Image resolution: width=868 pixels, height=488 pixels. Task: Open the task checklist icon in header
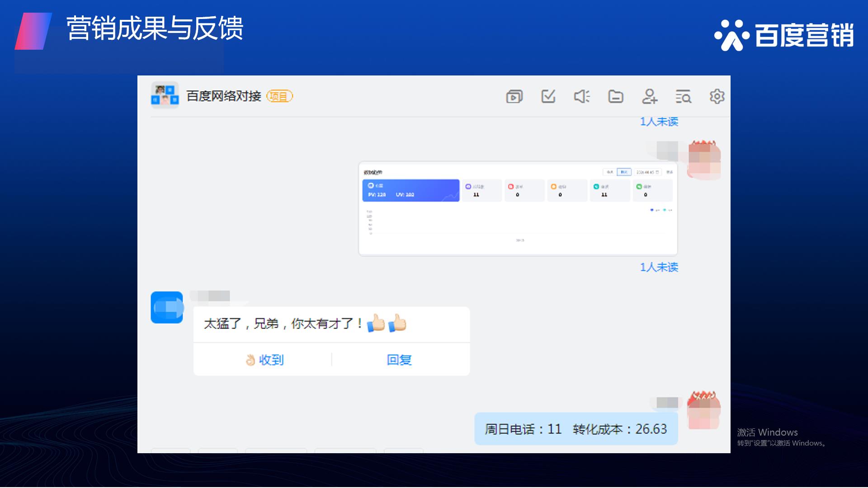tap(548, 96)
